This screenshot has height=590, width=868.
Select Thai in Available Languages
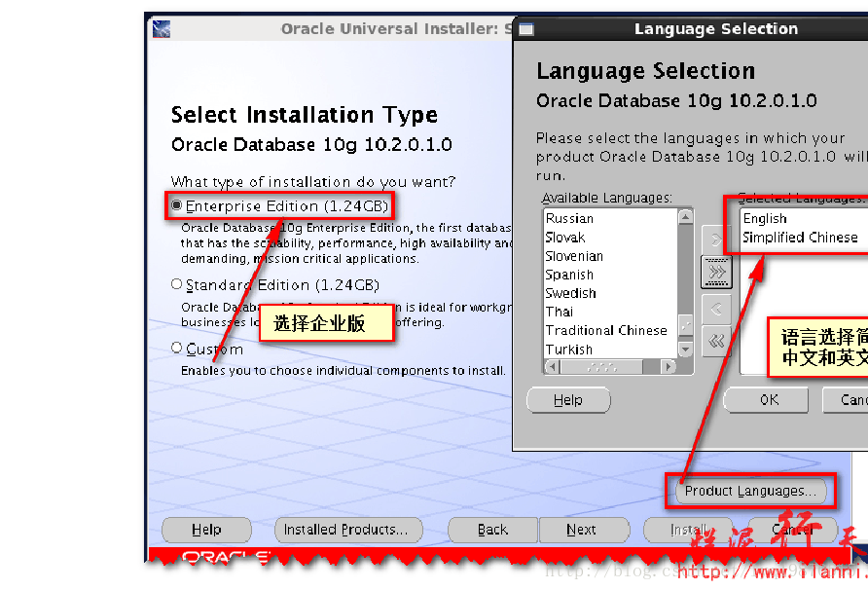610,312
